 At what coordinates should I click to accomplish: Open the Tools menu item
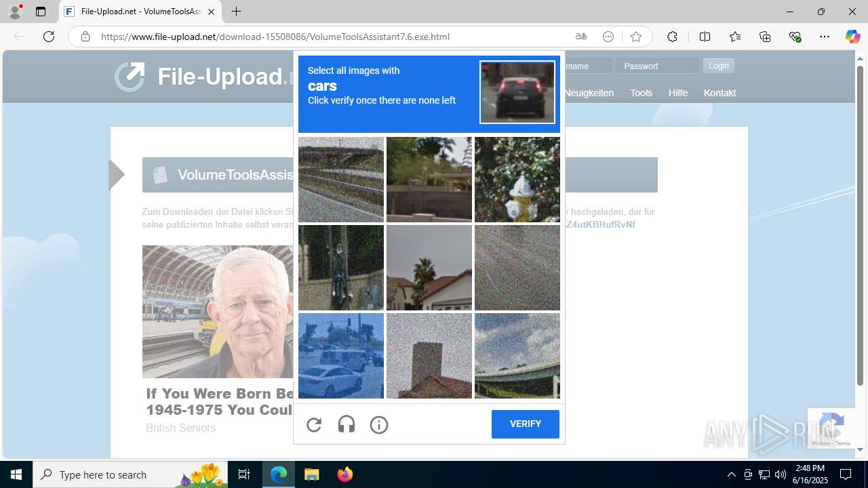641,93
